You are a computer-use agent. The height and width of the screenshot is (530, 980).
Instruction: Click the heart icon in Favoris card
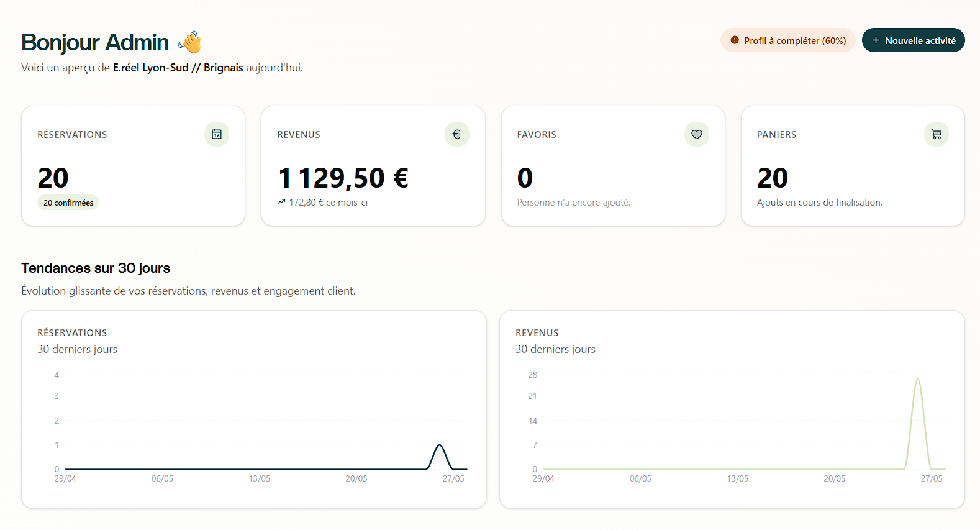point(696,134)
